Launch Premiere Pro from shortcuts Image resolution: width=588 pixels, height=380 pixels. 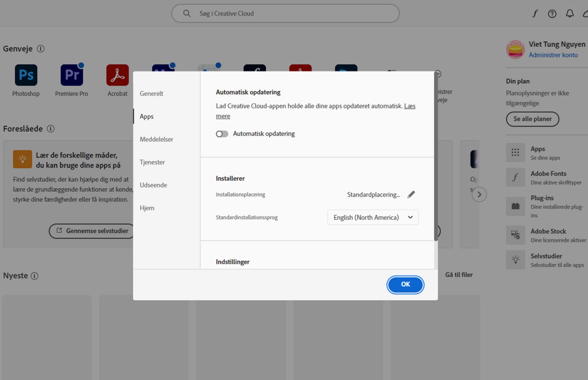72,75
